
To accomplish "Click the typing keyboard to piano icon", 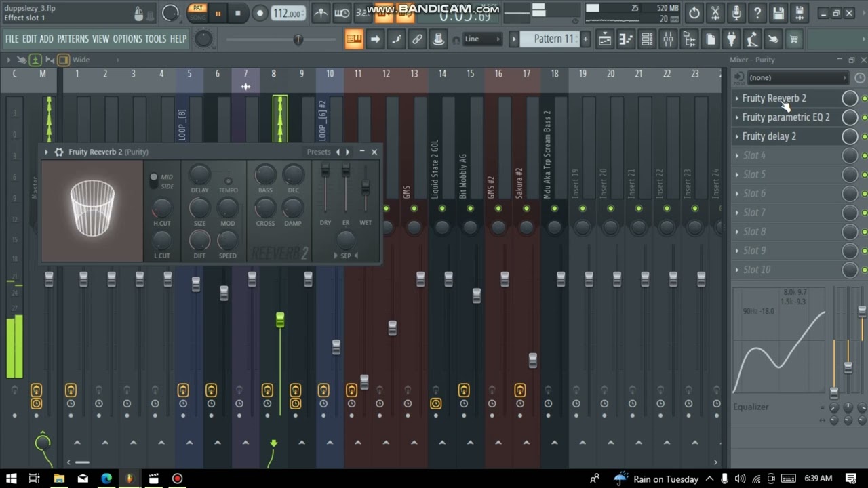I will 354,39.
